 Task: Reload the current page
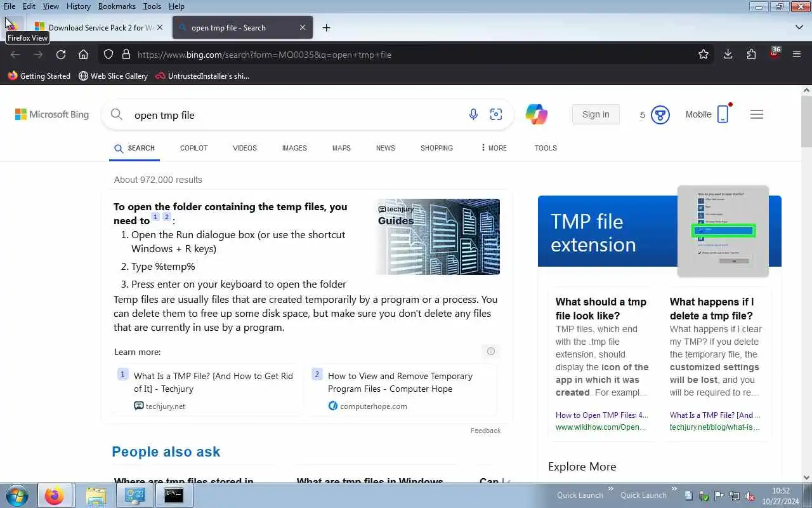pyautogui.click(x=61, y=55)
